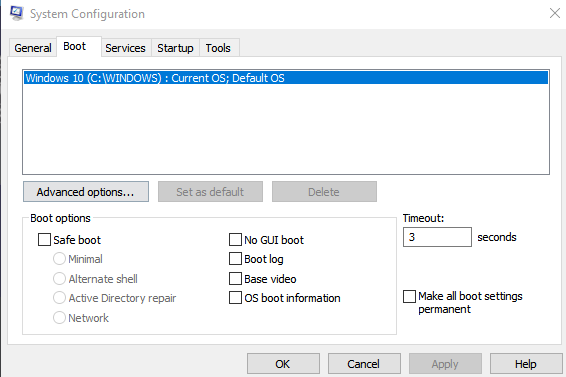The width and height of the screenshot is (566, 377).
Task: Confirm with the OK button
Action: tap(283, 364)
